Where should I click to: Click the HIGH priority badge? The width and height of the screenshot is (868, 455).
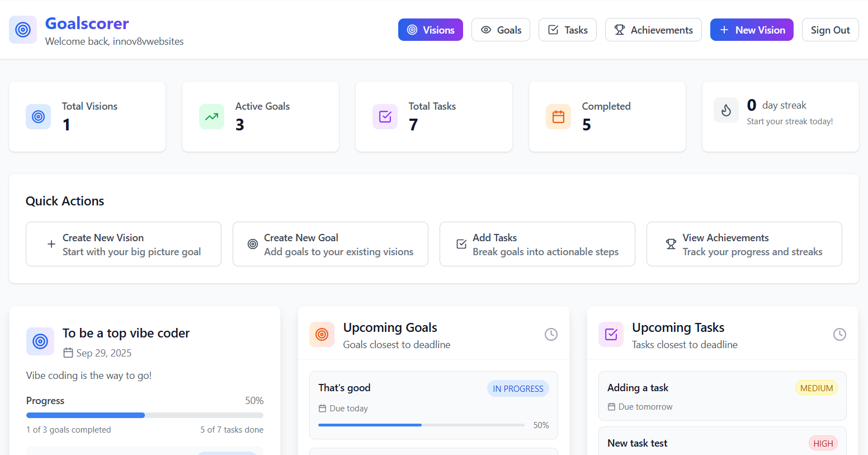click(x=823, y=443)
